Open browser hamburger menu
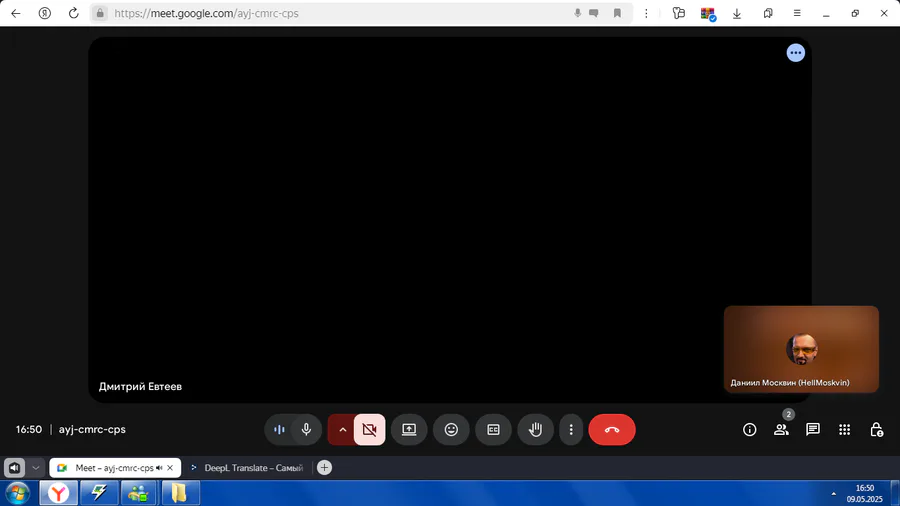 (797, 13)
